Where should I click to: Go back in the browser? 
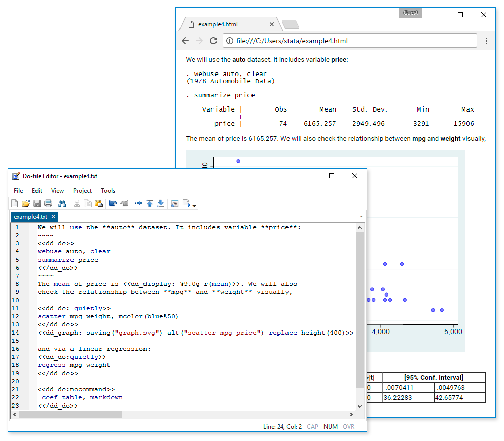185,41
